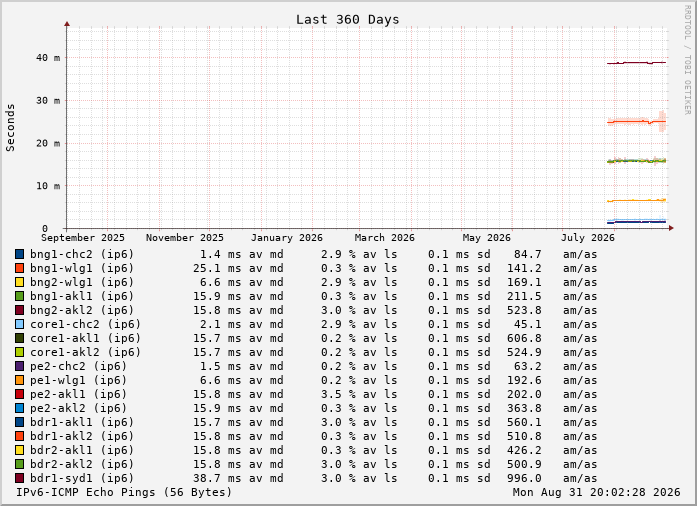Click the bdr2-akl2 green legend swatch

(20, 464)
